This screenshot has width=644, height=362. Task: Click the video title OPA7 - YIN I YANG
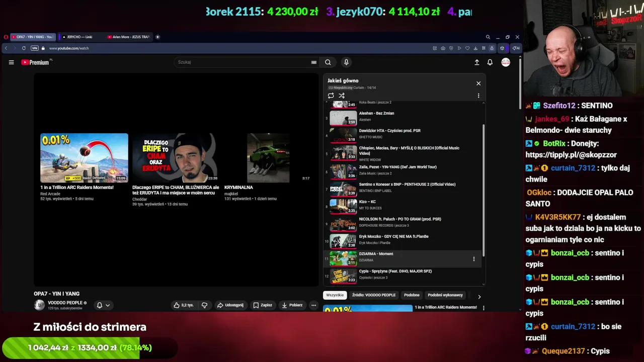[x=56, y=294]
